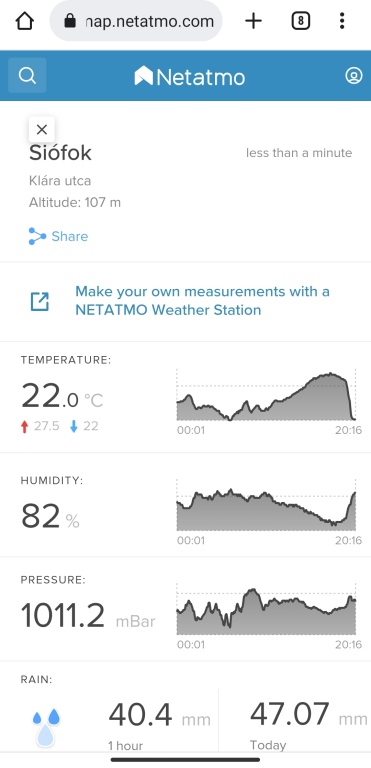The width and height of the screenshot is (371, 768).
Task: Click the rain droplets icon
Action: click(x=46, y=727)
